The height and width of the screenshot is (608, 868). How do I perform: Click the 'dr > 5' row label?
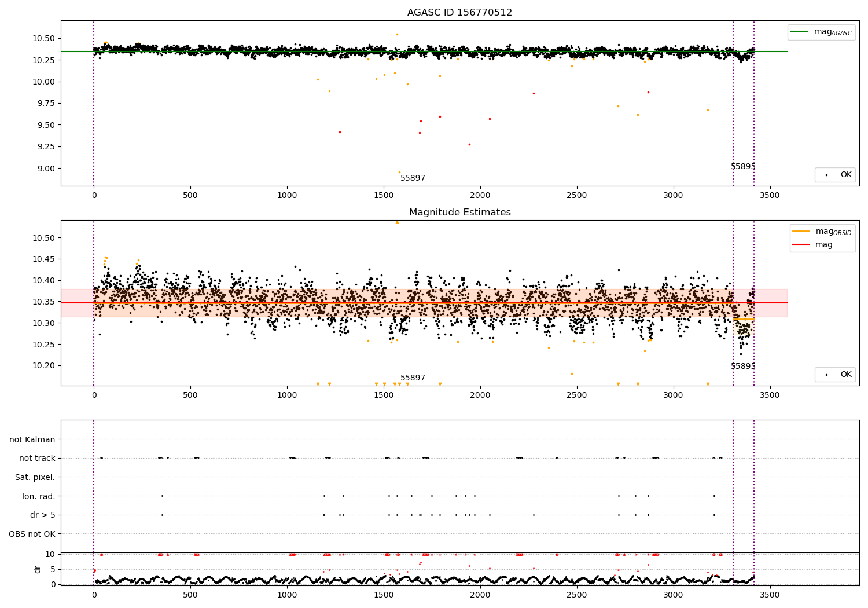[43, 515]
